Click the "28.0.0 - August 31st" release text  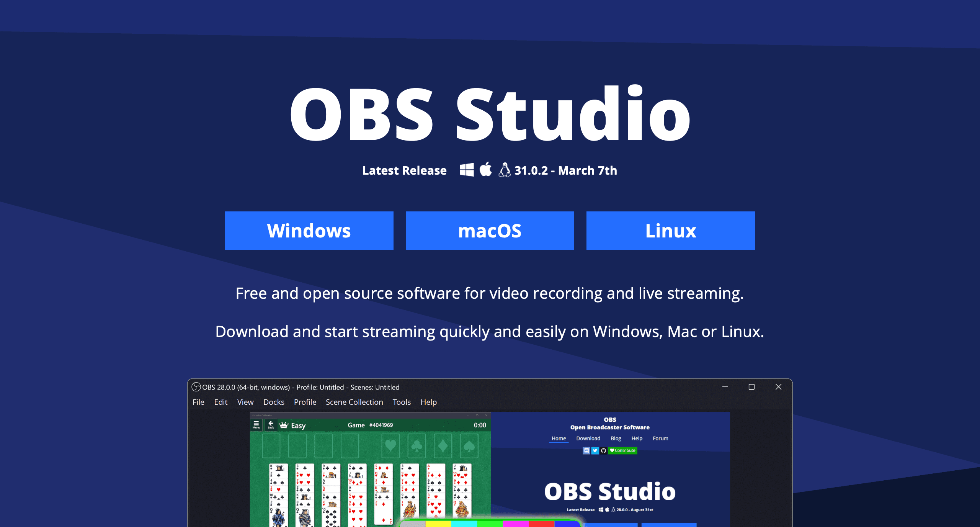click(635, 510)
